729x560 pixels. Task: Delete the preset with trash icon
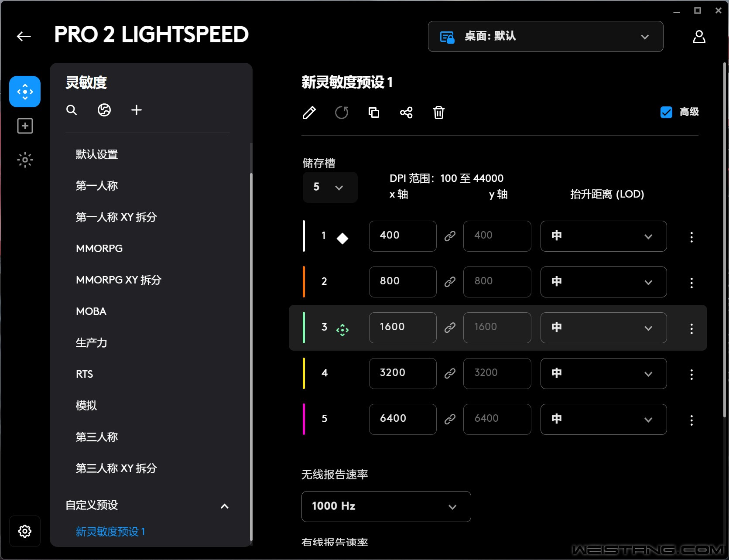[439, 113]
